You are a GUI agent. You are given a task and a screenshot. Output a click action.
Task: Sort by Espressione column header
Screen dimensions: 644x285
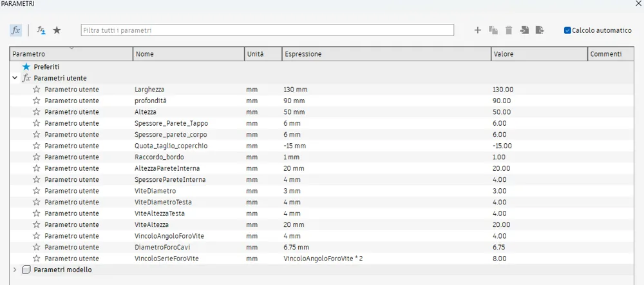coord(386,54)
